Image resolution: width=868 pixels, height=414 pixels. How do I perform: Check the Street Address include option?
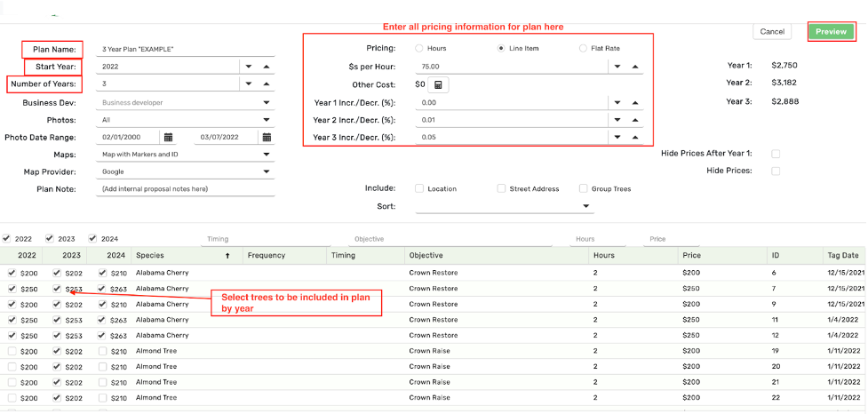tap(501, 188)
